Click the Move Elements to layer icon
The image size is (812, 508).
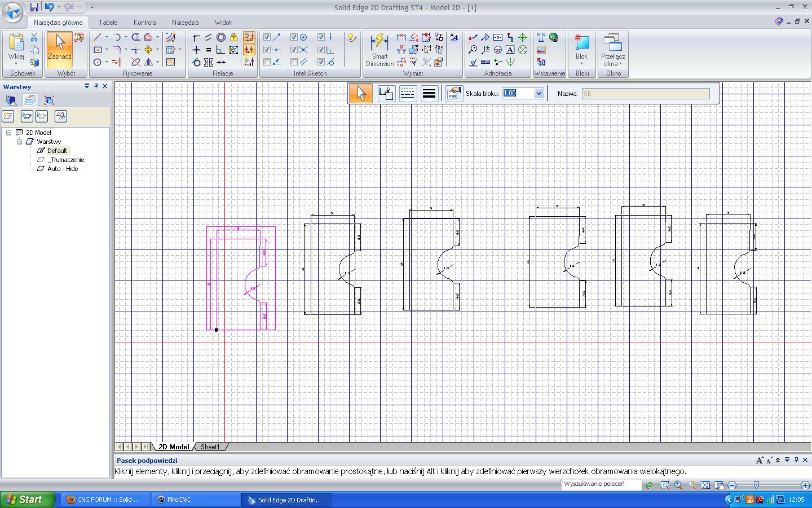tap(60, 116)
